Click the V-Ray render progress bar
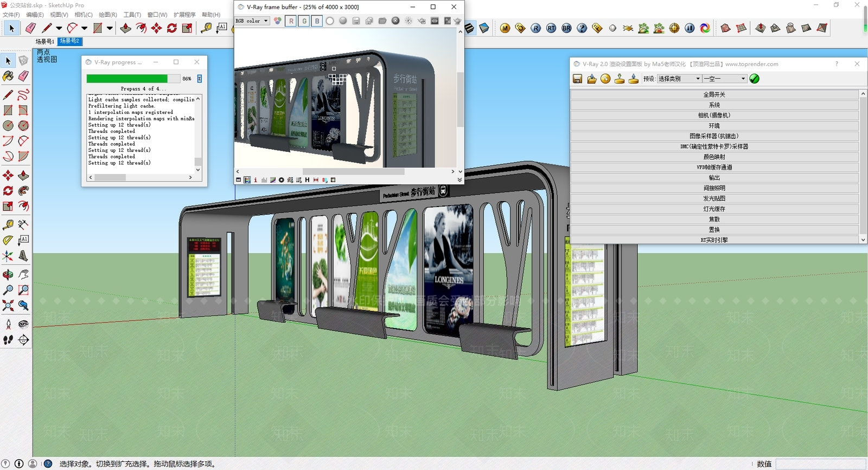Image resolution: width=868 pixels, height=470 pixels. (133, 79)
